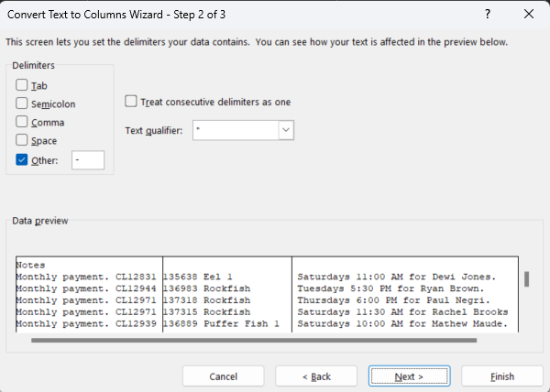Close the Convert Text to Columns wizard
This screenshot has width=550, height=392.
click(x=529, y=15)
